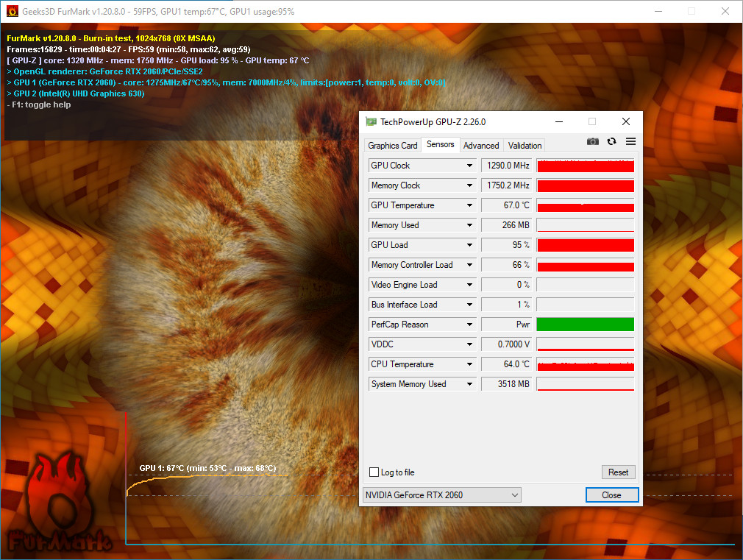Click the FurMark title bar flame icon
This screenshot has height=560, width=743.
pyautogui.click(x=12, y=11)
